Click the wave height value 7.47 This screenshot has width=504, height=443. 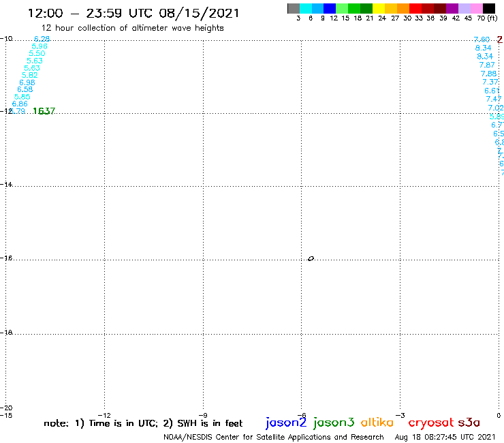click(x=494, y=99)
